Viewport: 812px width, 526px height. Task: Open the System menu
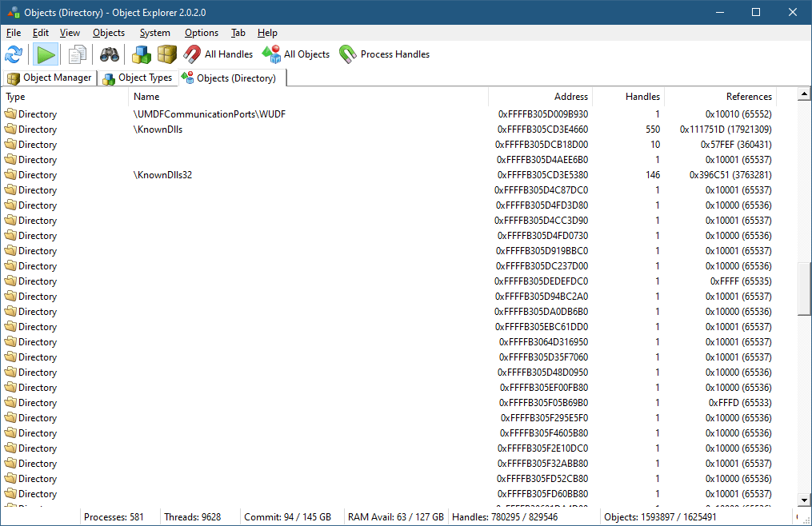(x=154, y=33)
